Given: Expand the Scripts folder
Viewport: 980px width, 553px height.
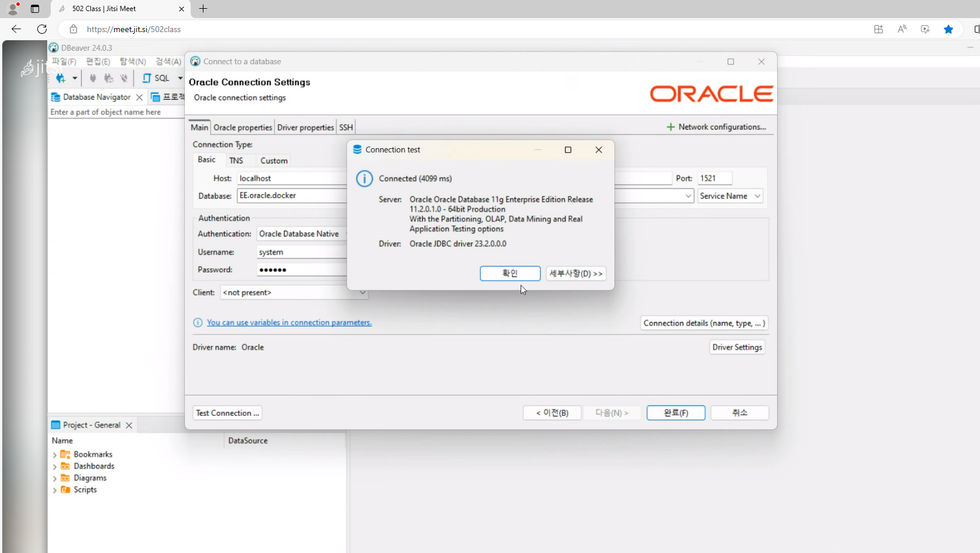Looking at the screenshot, I should [x=55, y=490].
